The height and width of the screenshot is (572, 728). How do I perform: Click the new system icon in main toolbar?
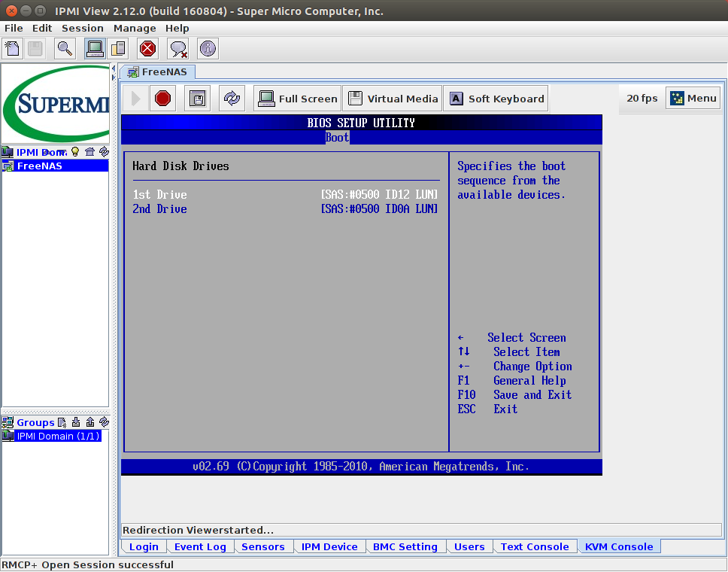pos(12,49)
